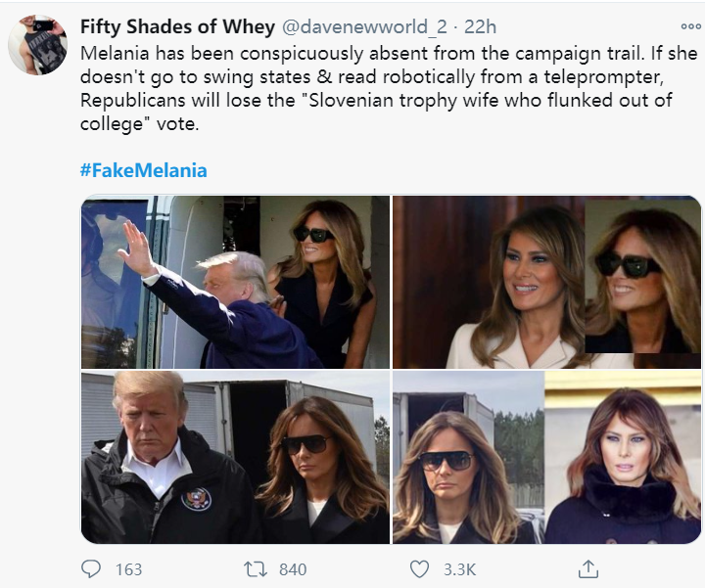The height and width of the screenshot is (588, 705).
Task: Click the 840 retweets count
Action: [x=292, y=569]
